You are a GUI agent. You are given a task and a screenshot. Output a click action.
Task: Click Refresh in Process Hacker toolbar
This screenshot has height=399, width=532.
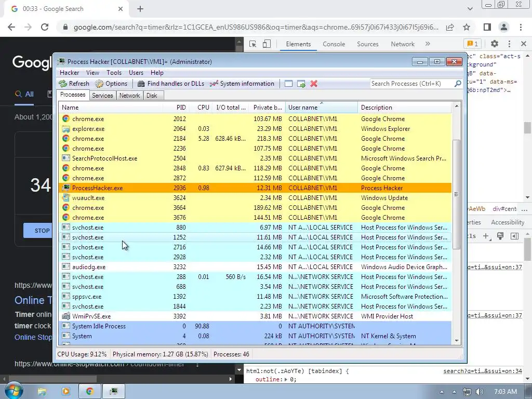pyautogui.click(x=74, y=84)
